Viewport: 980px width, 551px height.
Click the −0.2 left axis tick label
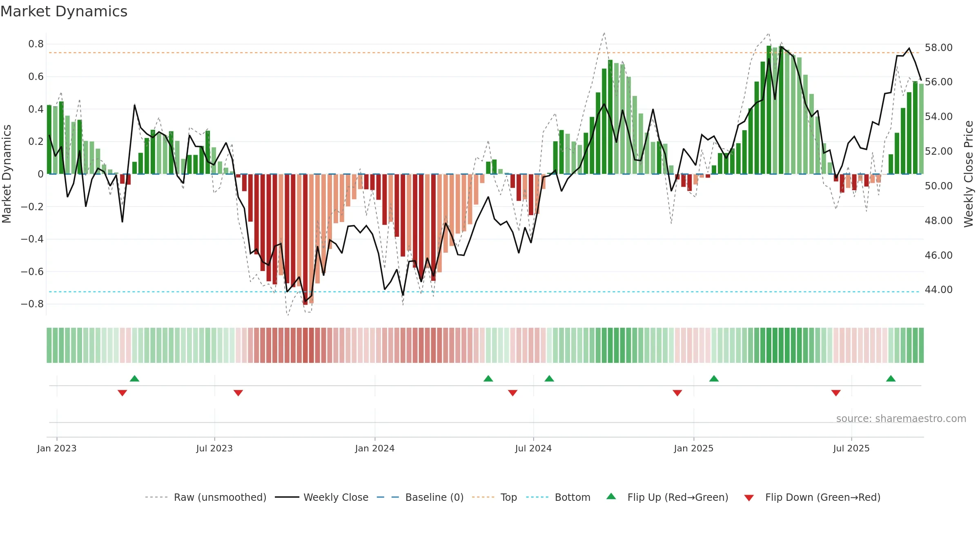tap(32, 207)
